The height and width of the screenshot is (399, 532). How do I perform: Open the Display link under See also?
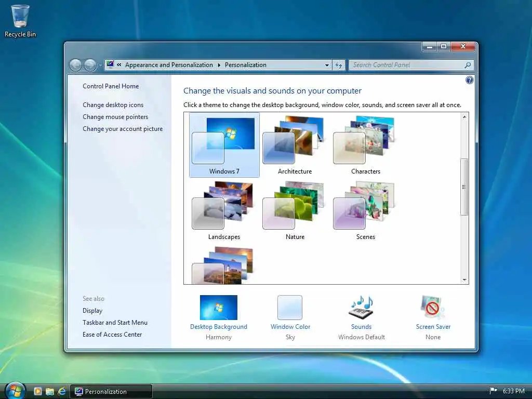(92, 311)
